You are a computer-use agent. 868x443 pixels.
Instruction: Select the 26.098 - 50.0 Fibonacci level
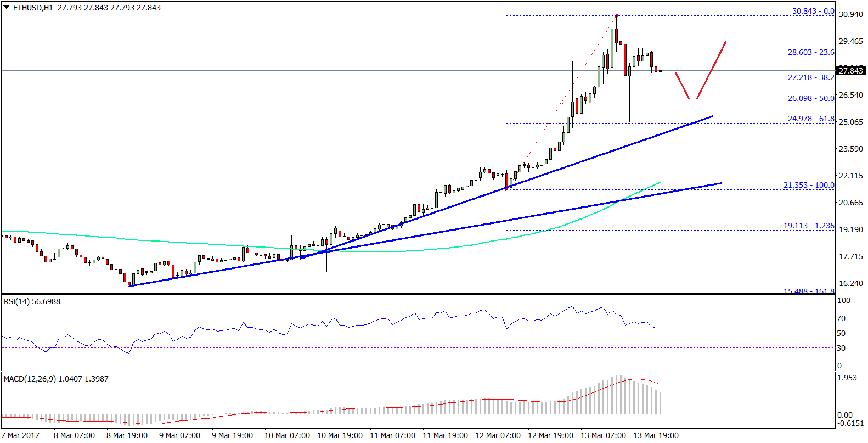pos(810,98)
